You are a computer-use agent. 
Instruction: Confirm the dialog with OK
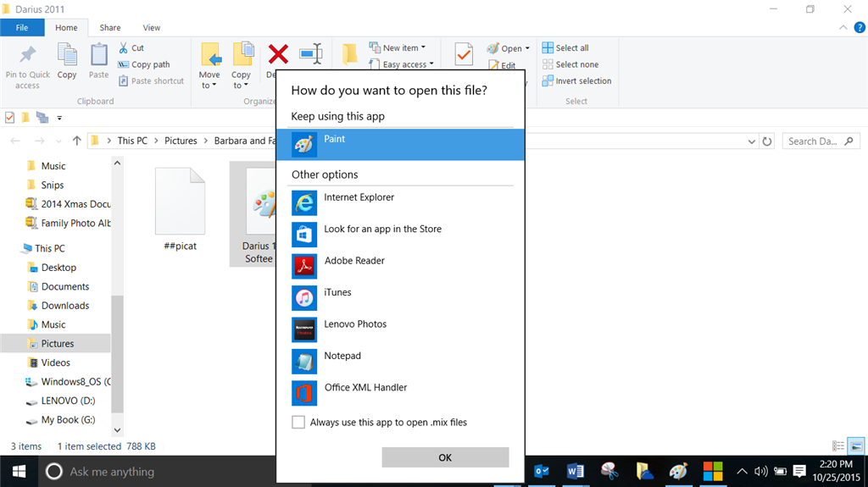coord(445,457)
